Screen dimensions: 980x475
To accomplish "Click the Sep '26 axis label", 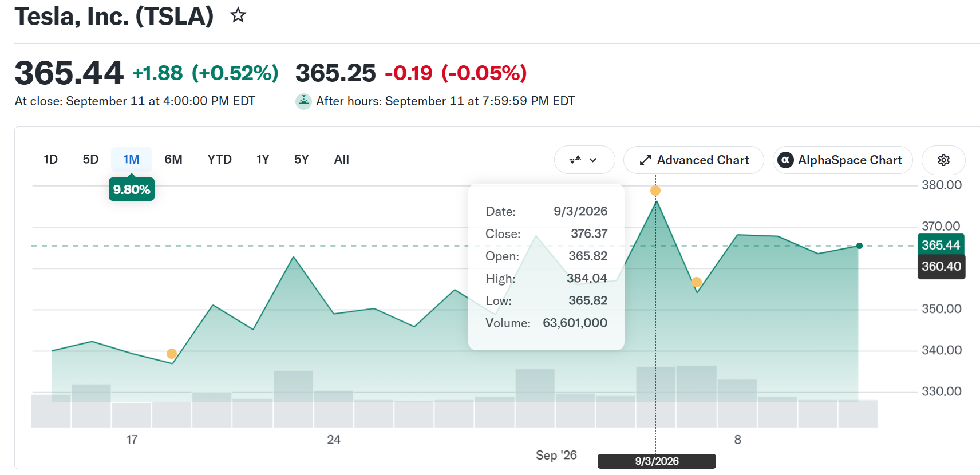I will (x=556, y=455).
